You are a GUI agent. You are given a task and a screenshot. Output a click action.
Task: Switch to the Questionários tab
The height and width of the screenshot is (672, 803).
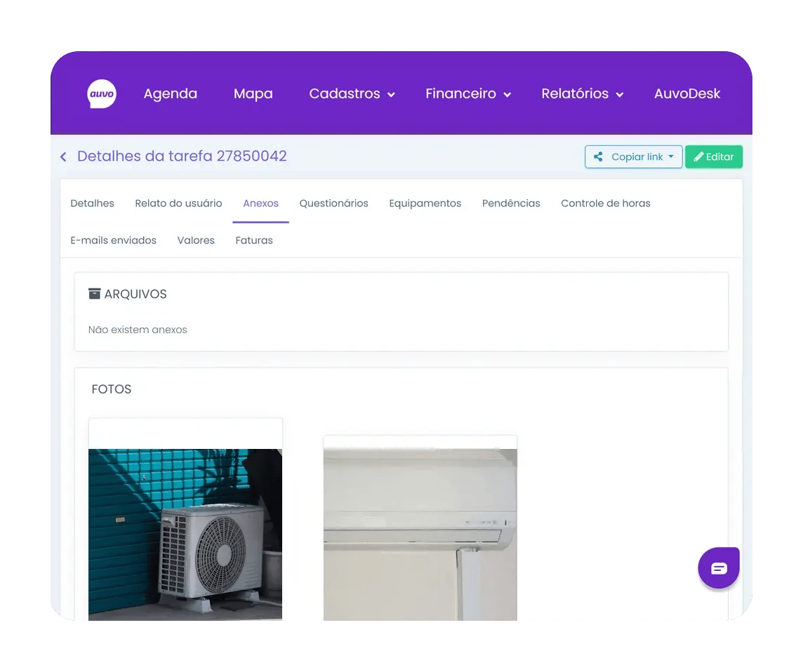point(333,203)
